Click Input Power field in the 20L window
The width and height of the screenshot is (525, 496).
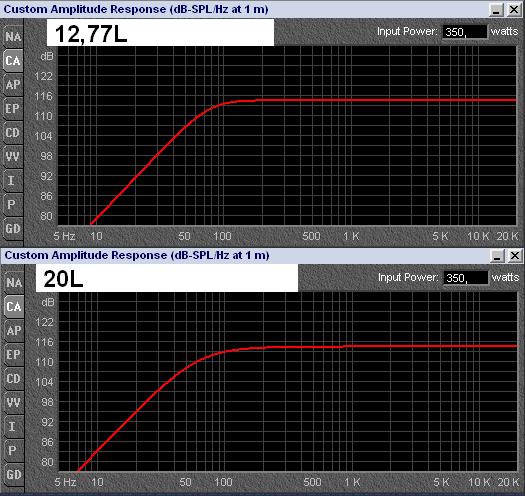[x=466, y=278]
